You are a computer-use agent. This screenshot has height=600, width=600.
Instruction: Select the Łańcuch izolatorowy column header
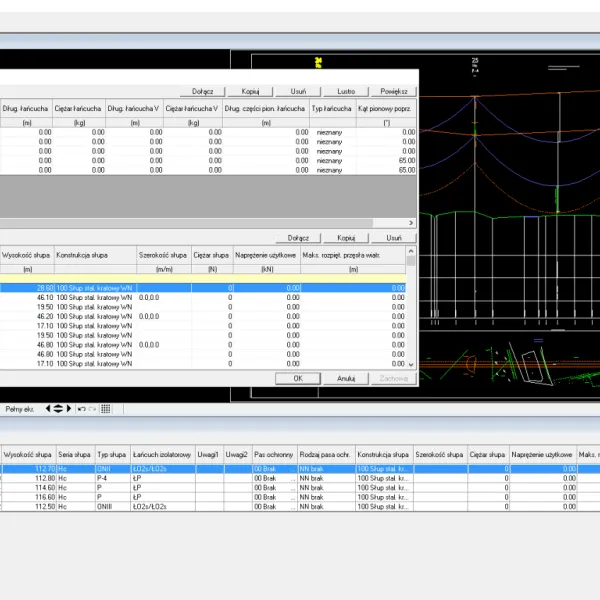[162, 454]
